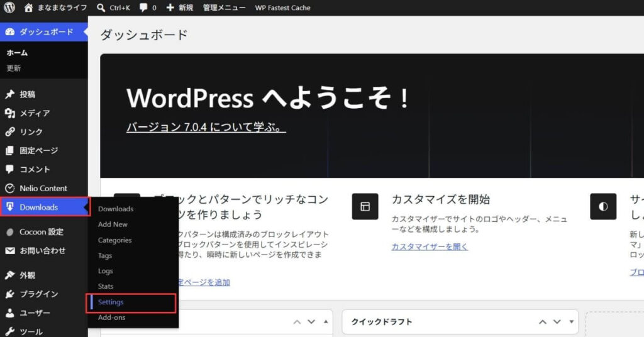
Task: Click the search magnifier icon in admin bar
Action: pyautogui.click(x=101, y=8)
